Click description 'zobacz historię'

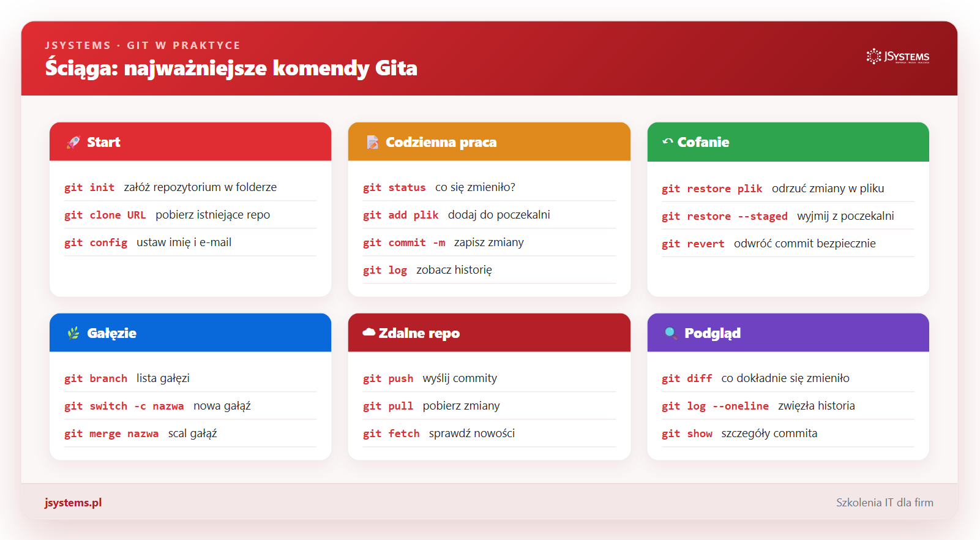point(454,270)
